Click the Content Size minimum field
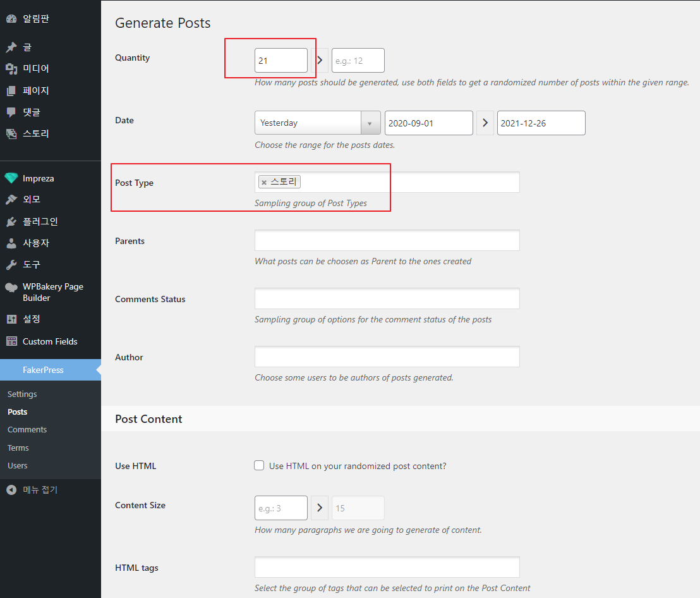Screen dimensions: 700x598 pyautogui.click(x=281, y=508)
